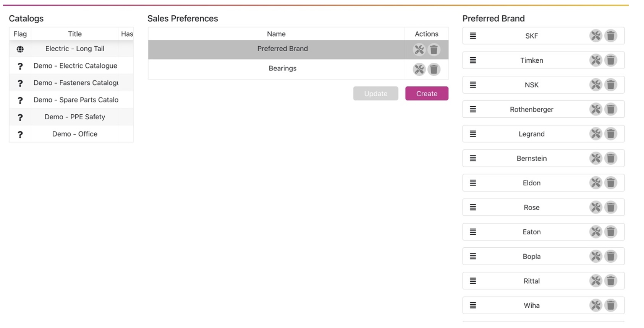Click the Flag column header
This screenshot has height=328, width=644.
click(20, 34)
